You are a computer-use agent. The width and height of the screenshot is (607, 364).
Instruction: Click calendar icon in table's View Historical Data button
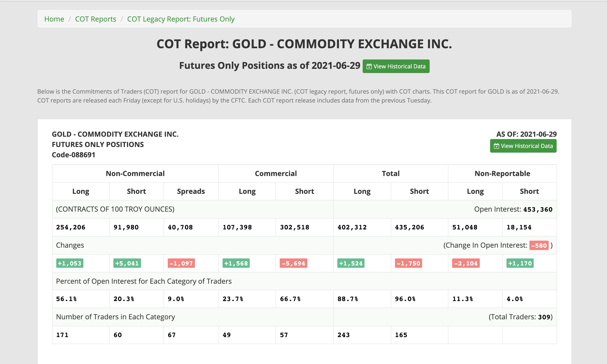pyautogui.click(x=496, y=146)
